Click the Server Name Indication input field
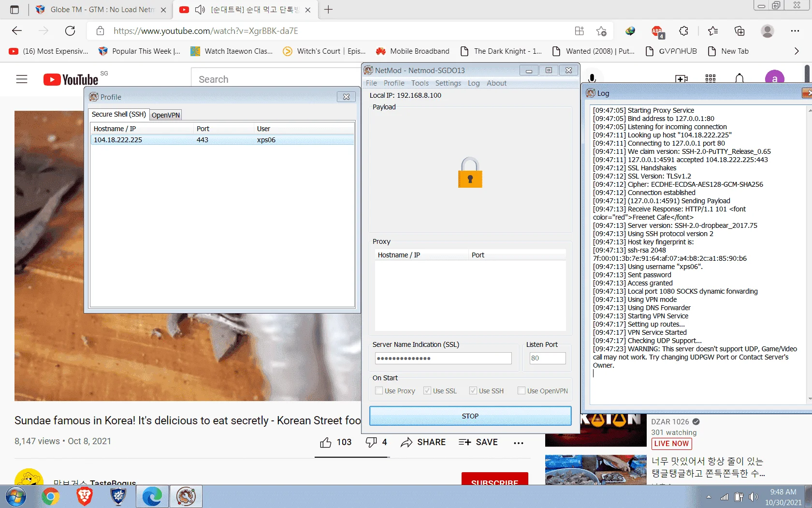This screenshot has height=508, width=812. pos(443,358)
